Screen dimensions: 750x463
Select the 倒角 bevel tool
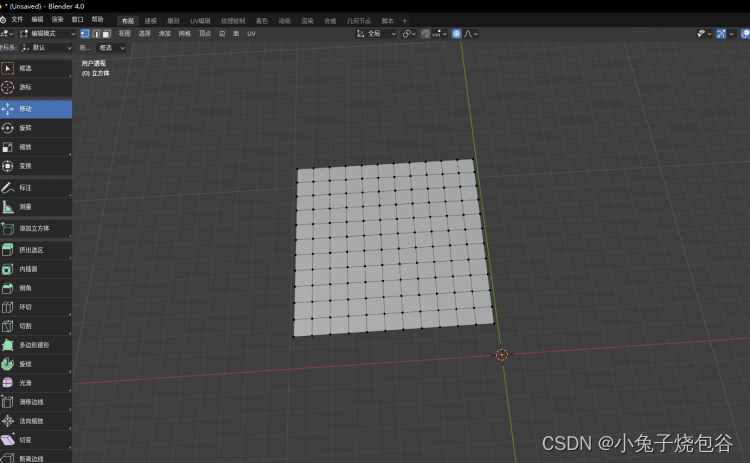pyautogui.click(x=36, y=288)
